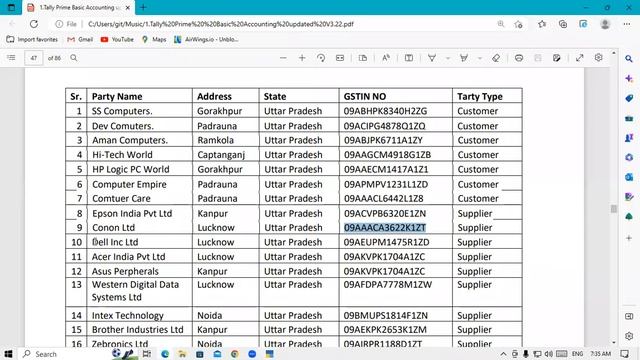Open Maps bookmark
The image size is (640, 360).
(x=154, y=40)
